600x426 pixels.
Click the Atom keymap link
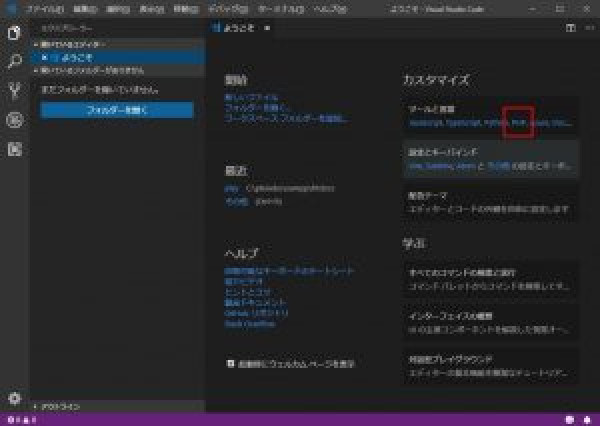[466, 166]
